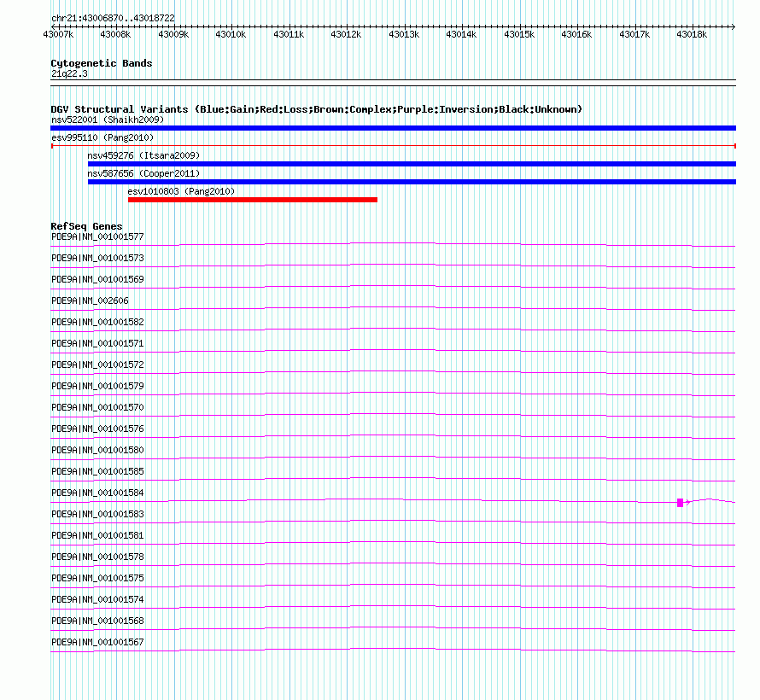Open the nsv587656 (Cooper2011) variant label
This screenshot has width=760, height=700.
tap(143, 173)
